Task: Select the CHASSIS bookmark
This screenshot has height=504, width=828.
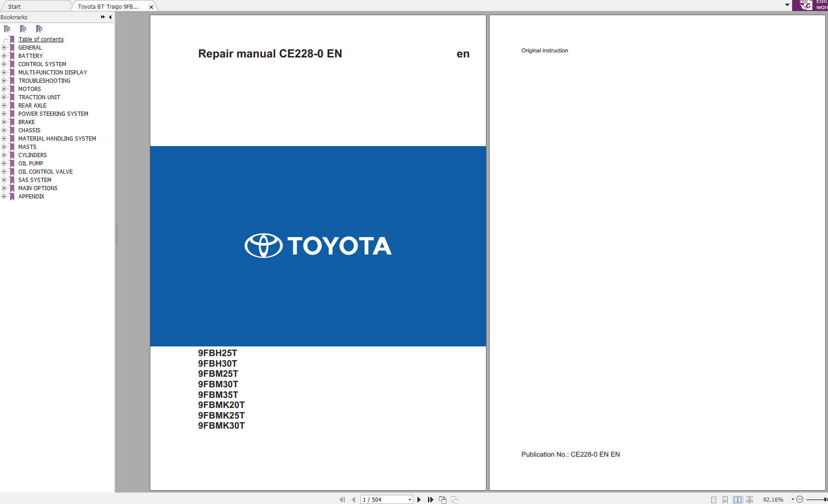Action: [x=29, y=130]
